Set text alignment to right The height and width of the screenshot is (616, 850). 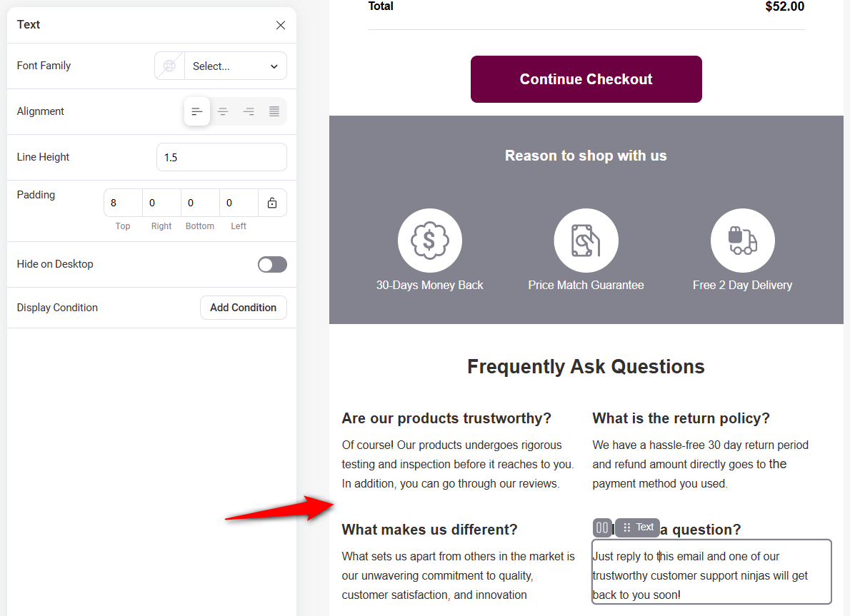(249, 111)
